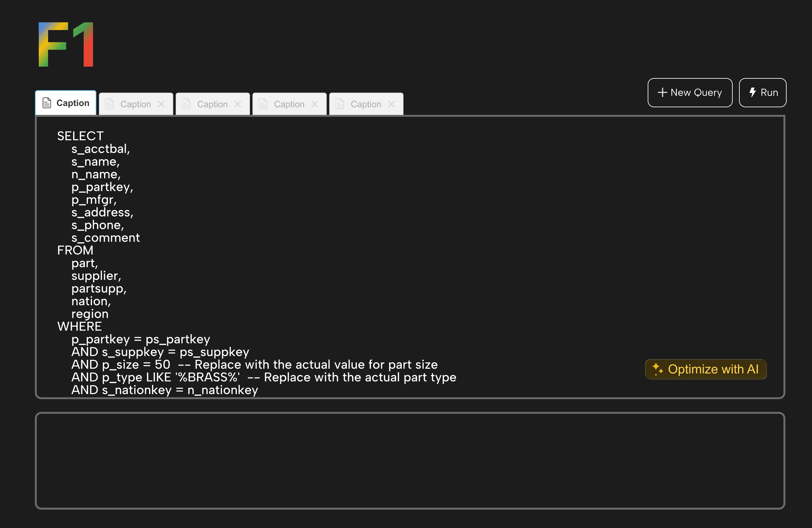Close the fourth Caption tab

click(x=315, y=104)
